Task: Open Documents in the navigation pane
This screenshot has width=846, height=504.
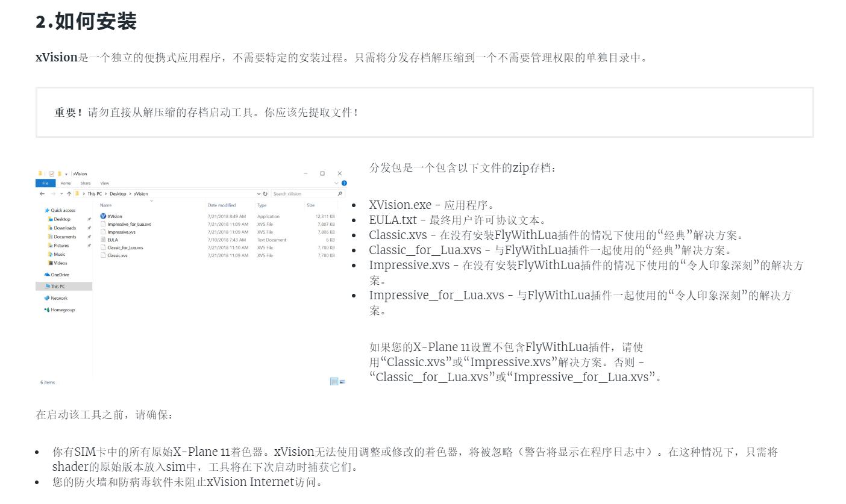Action: (62, 237)
